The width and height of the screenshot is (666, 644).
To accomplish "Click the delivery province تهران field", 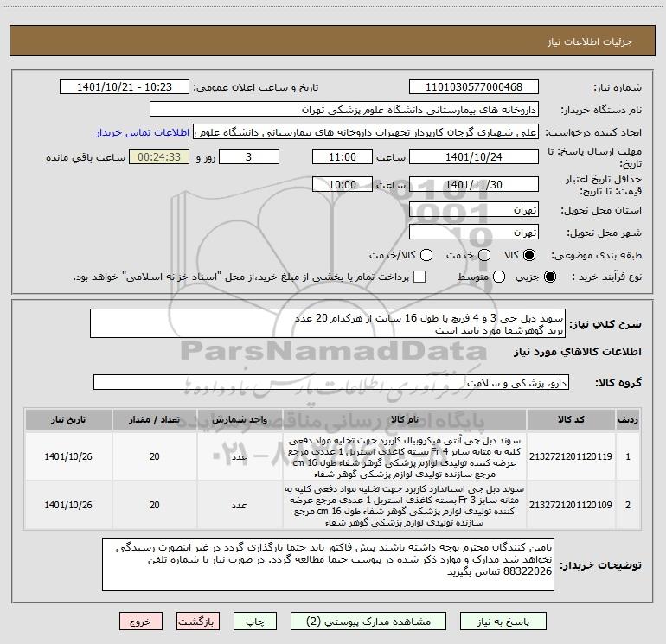I will [474, 210].
